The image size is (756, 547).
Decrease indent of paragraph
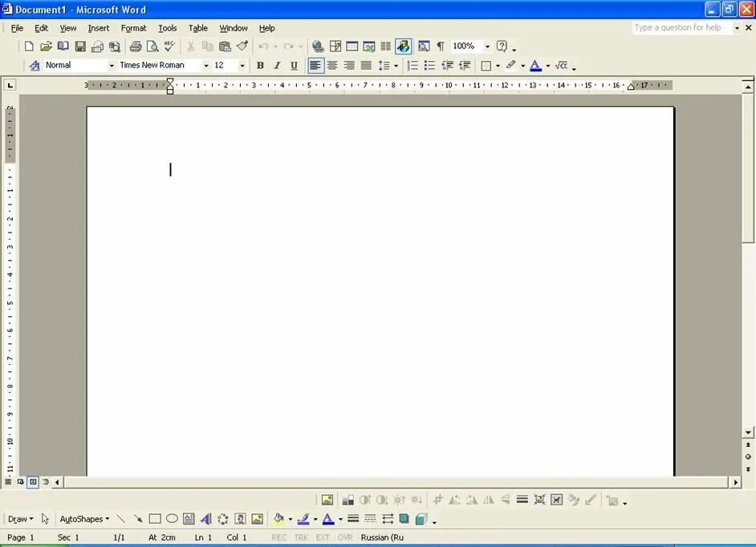[x=447, y=66]
